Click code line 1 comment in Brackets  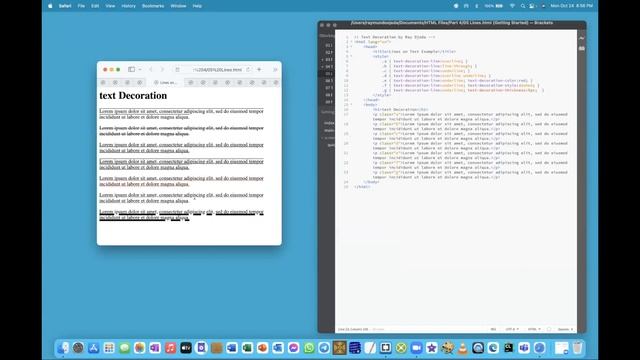(394, 37)
